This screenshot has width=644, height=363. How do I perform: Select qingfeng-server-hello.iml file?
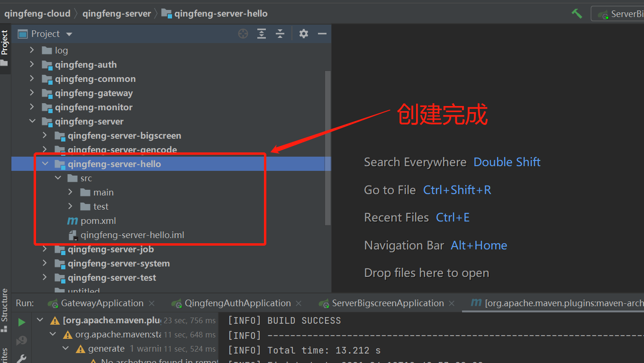pos(132,235)
